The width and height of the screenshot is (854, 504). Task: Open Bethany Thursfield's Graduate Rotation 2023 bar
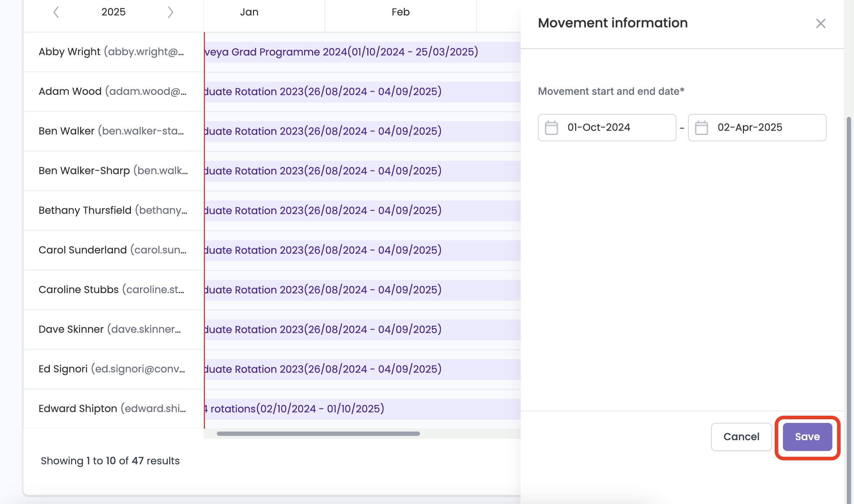[x=362, y=211]
